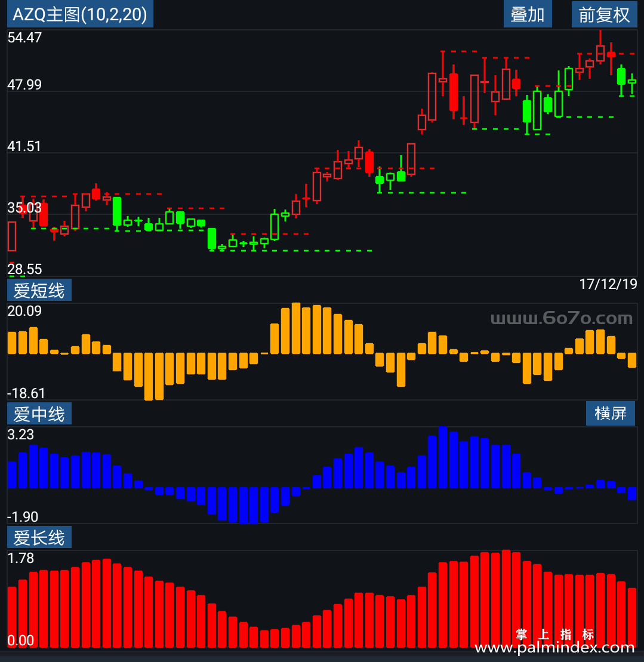Open the 爱短线 indicator selector
The width and height of the screenshot is (644, 662).
(39, 290)
